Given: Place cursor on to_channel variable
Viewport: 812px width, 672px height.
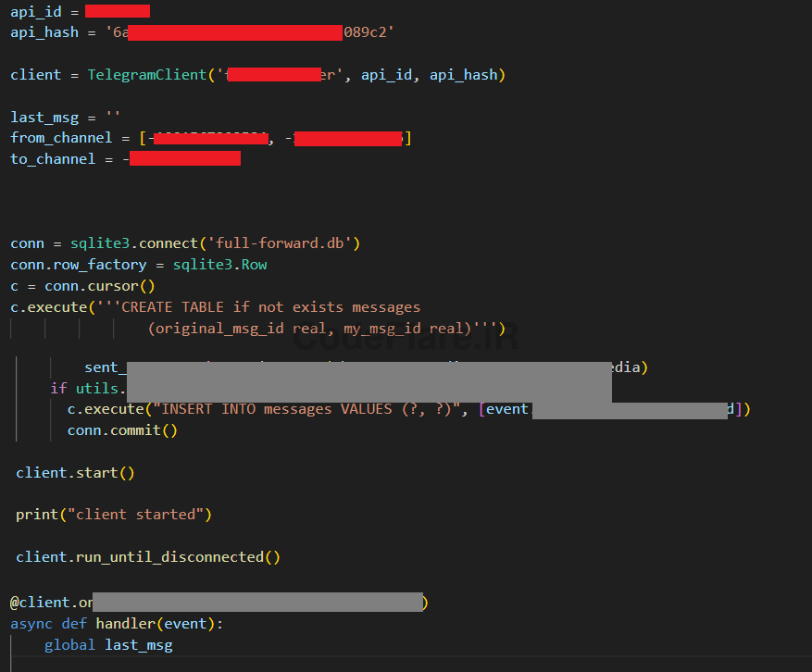Looking at the screenshot, I should coord(53,159).
